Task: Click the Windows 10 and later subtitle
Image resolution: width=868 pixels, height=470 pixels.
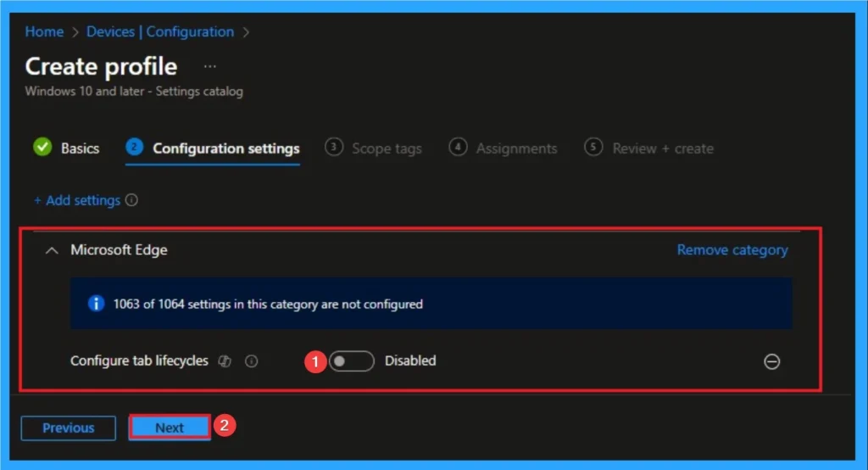Action: pyautogui.click(x=134, y=91)
